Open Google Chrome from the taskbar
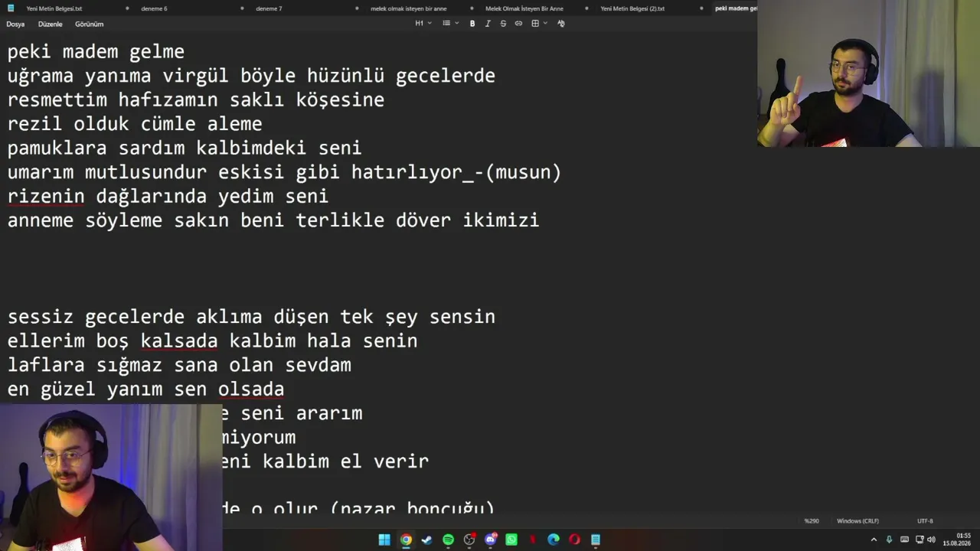This screenshot has height=551, width=980. [x=406, y=540]
